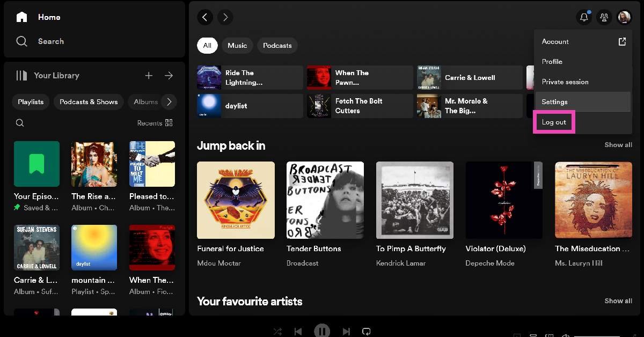Open Search from the sidebar magnifier icon
This screenshot has height=337, width=644.
click(x=21, y=41)
